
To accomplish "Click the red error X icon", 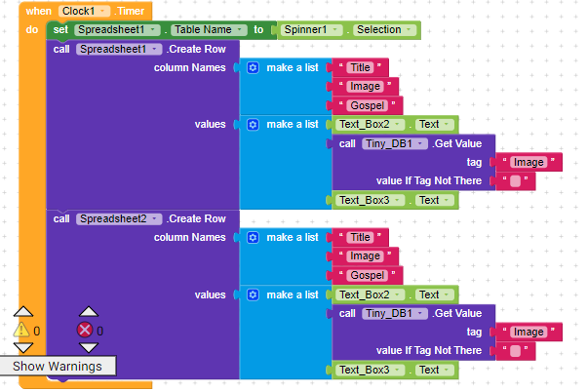I will click(85, 331).
